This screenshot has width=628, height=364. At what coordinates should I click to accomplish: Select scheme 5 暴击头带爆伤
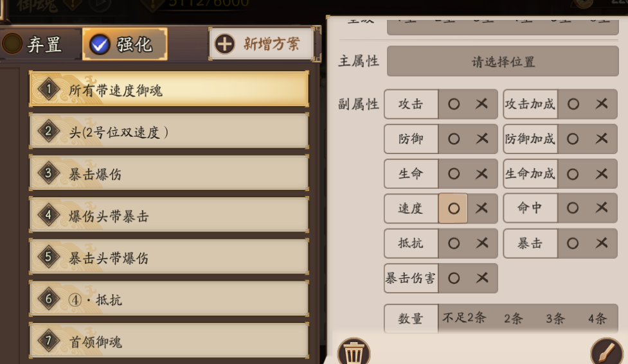coord(168,258)
